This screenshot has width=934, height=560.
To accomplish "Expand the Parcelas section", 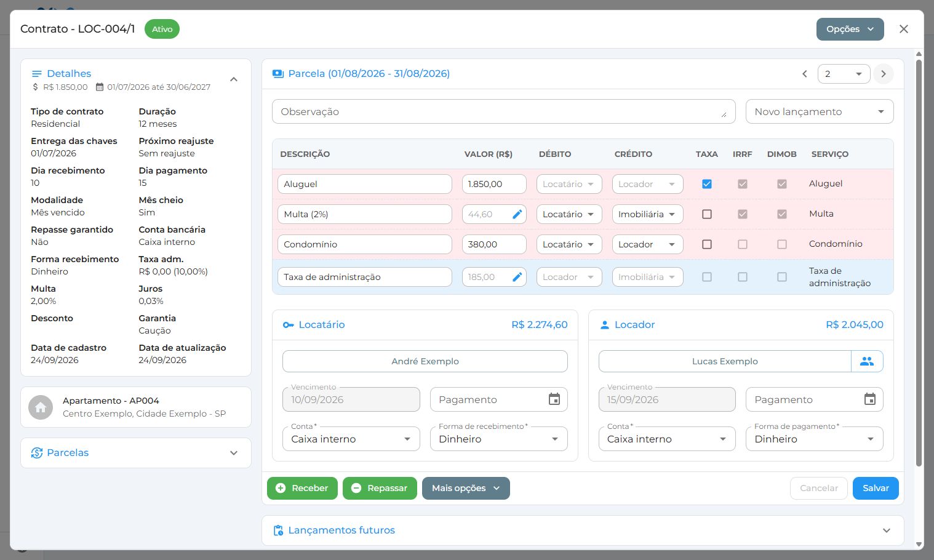I will (x=234, y=453).
